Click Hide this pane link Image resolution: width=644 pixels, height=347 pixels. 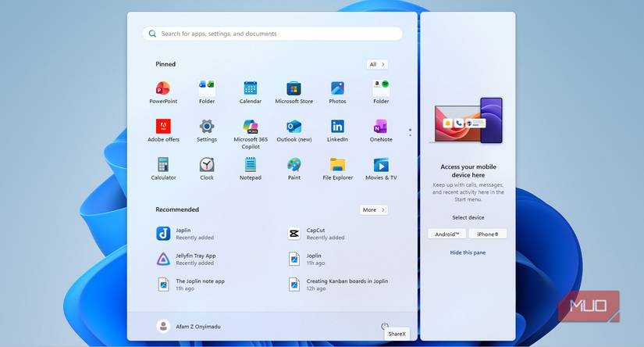(468, 252)
